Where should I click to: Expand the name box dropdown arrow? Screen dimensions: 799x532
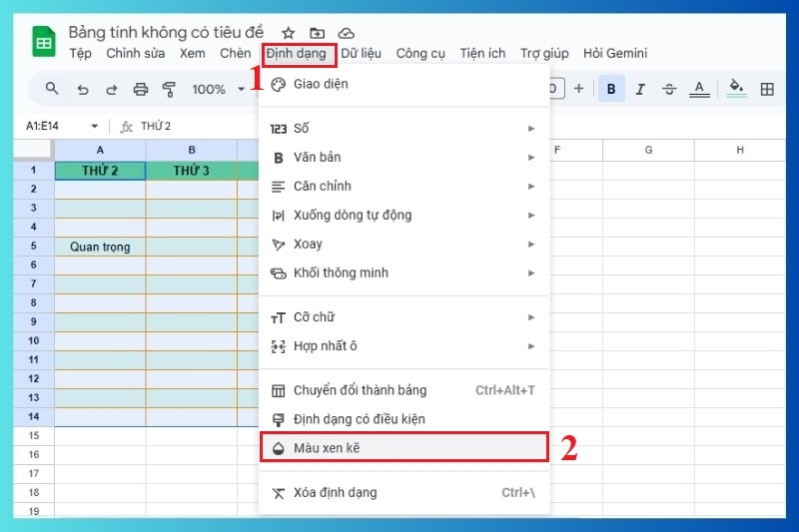(x=94, y=126)
